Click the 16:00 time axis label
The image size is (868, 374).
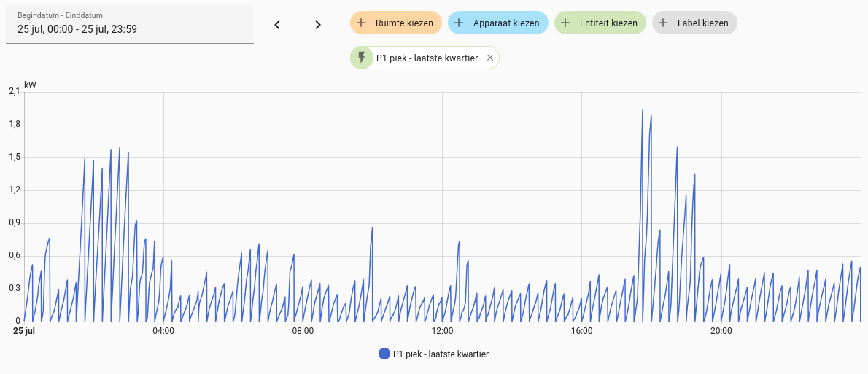pos(581,331)
